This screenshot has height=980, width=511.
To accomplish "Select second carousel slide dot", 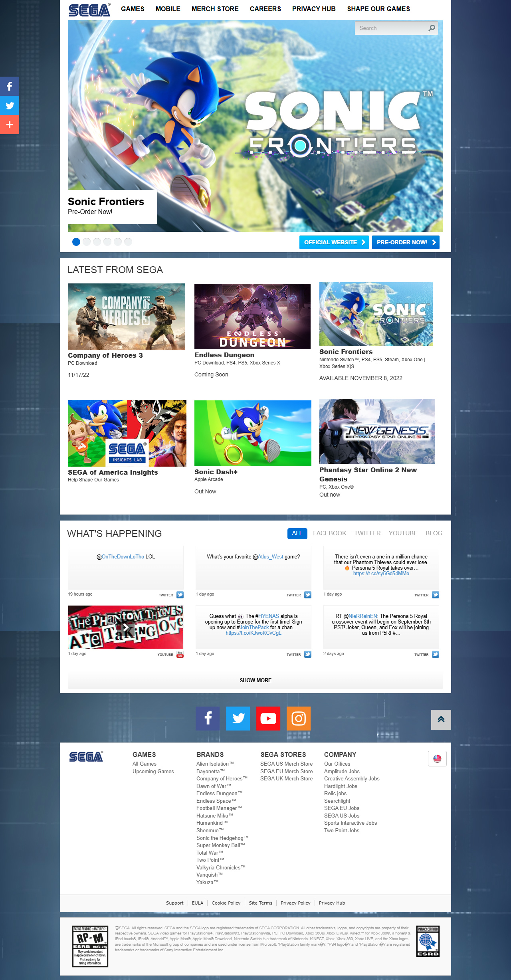I will coord(87,242).
